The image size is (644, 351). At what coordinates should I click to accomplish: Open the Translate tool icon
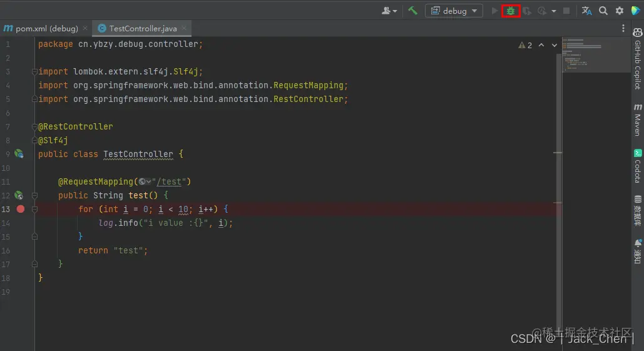click(x=586, y=11)
